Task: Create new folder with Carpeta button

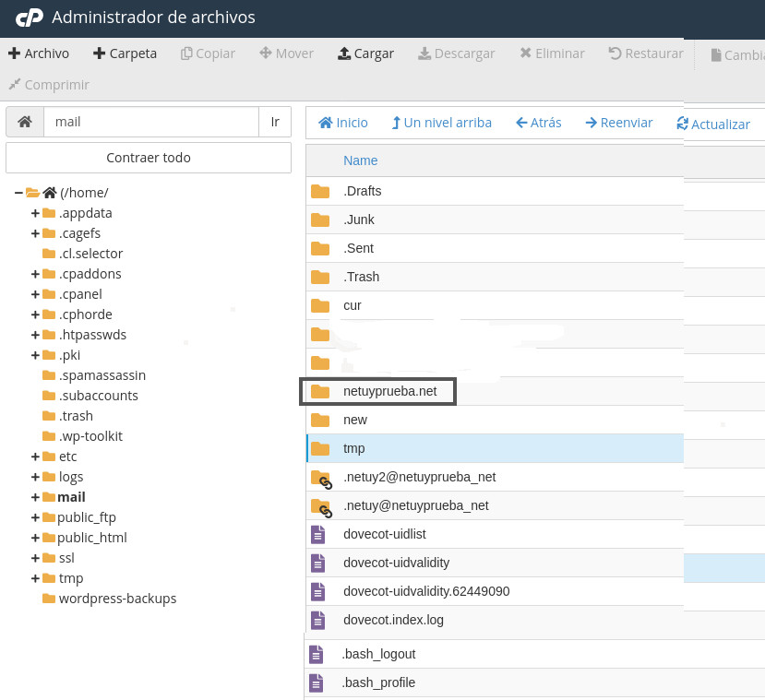Action: point(125,53)
